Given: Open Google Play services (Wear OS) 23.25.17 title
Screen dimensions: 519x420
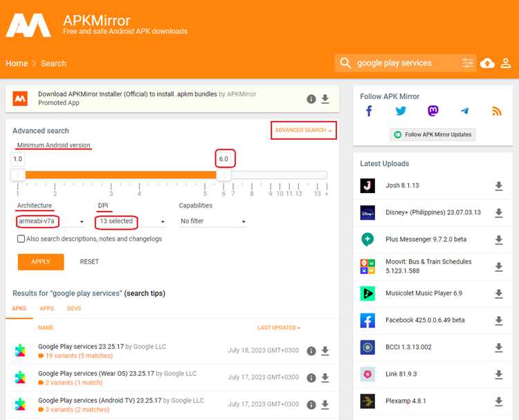Looking at the screenshot, I should coord(96,374).
